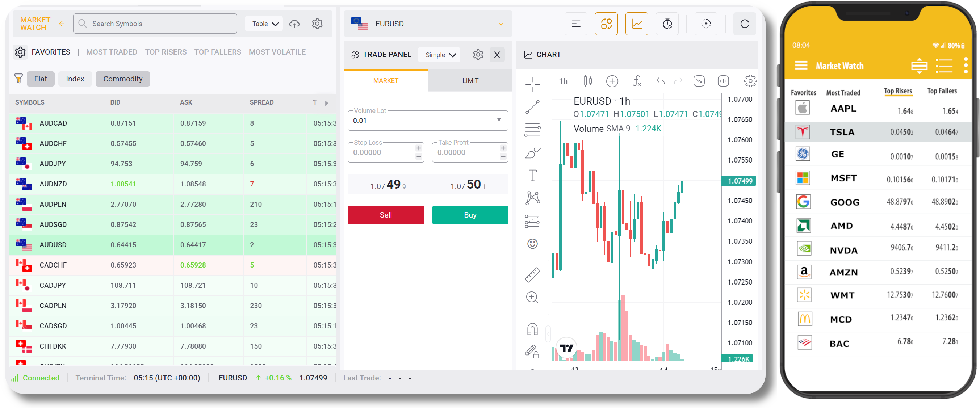Toggle the Chart icon in top toolbar
This screenshot has width=980, height=408.
pyautogui.click(x=636, y=24)
